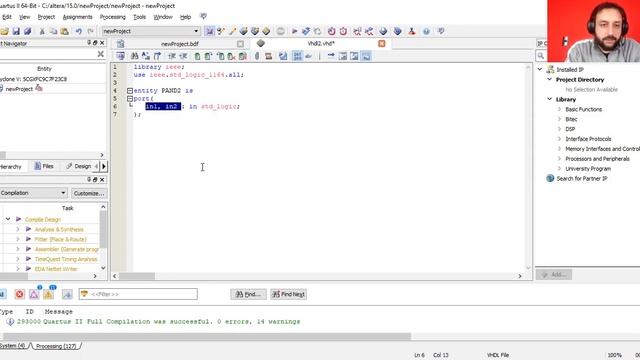Toggle the info flag message filter icon
Screen dimensions: 640x360
(67, 294)
